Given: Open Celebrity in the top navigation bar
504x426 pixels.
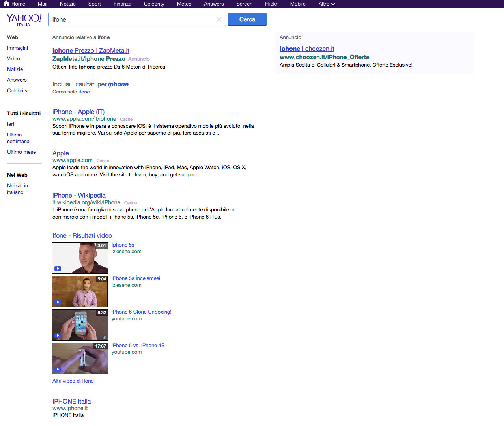Looking at the screenshot, I should point(154,4).
